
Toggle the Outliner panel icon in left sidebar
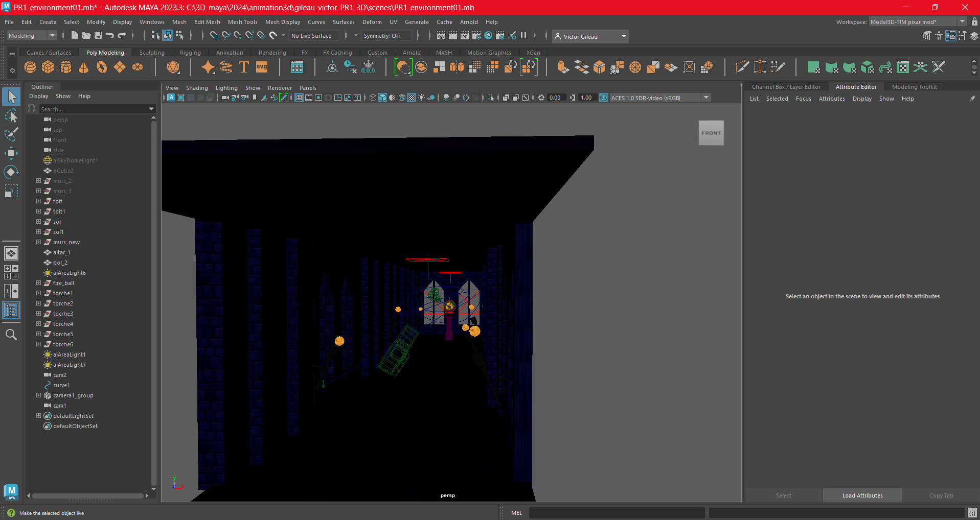coord(11,310)
